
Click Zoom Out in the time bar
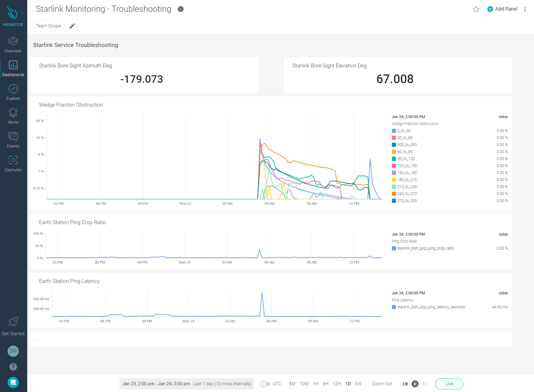(x=382, y=384)
